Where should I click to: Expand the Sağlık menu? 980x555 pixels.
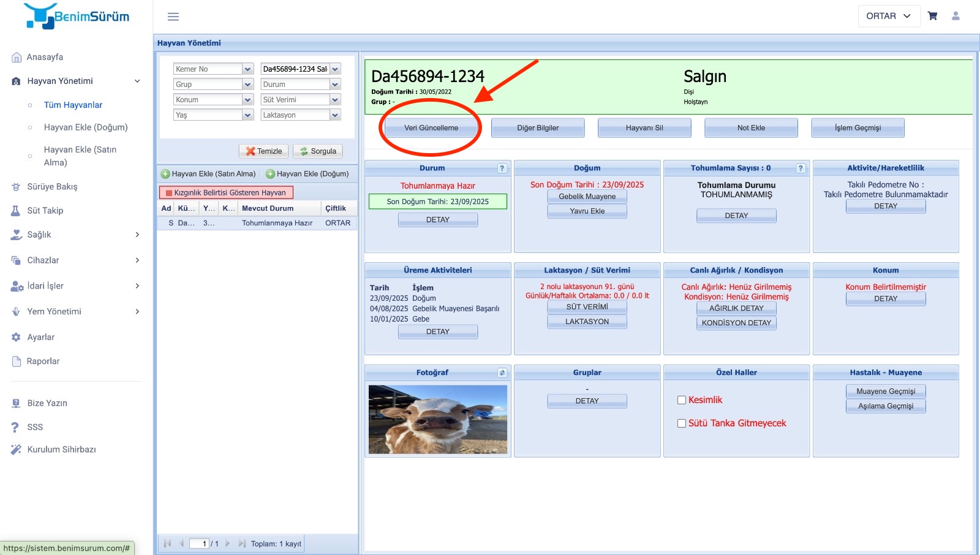pos(137,235)
